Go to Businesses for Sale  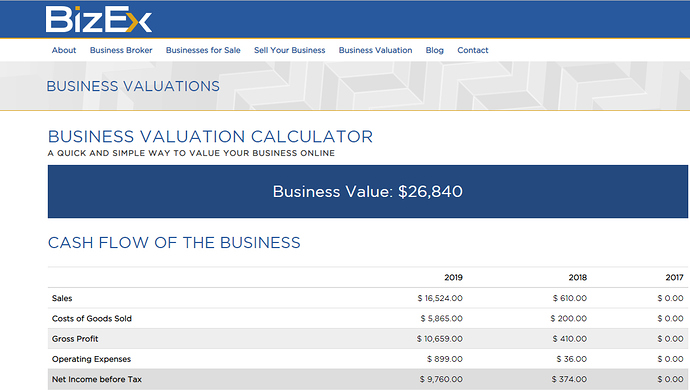pos(203,50)
